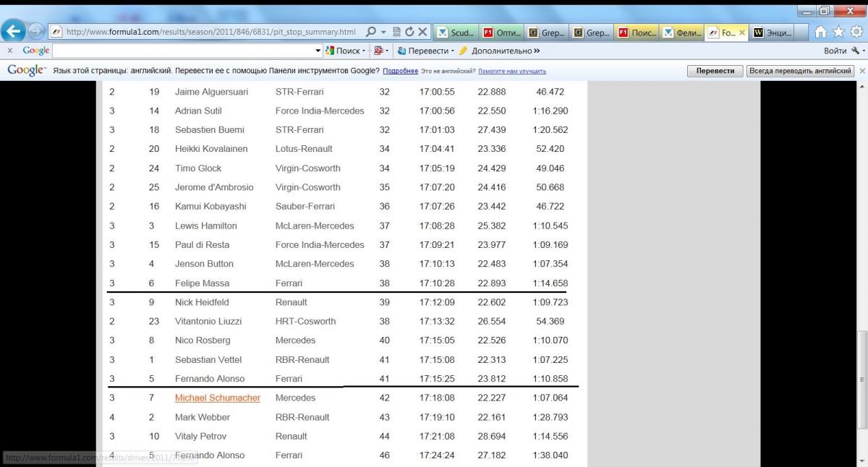The image size is (868, 467).
Task: Open Favorites star icon
Action: [838, 32]
